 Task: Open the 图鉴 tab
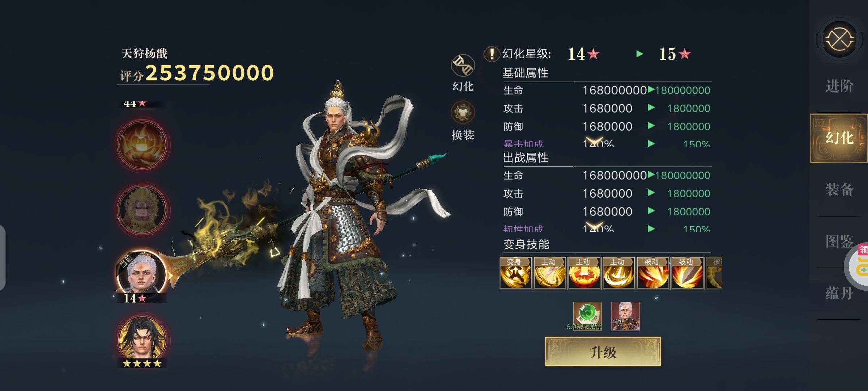839,241
